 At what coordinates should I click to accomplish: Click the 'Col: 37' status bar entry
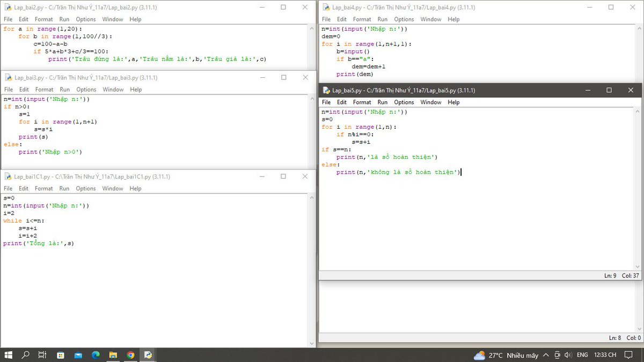pyautogui.click(x=630, y=275)
